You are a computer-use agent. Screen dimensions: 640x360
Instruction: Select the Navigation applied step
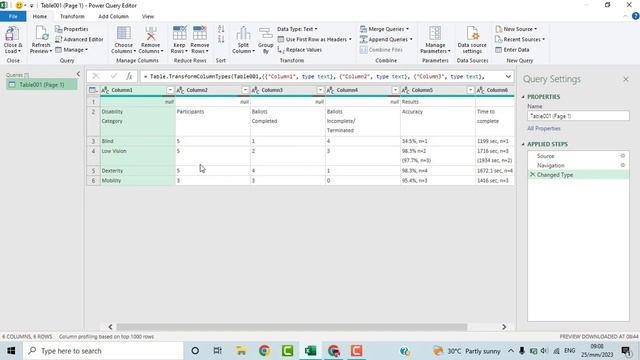tap(551, 165)
